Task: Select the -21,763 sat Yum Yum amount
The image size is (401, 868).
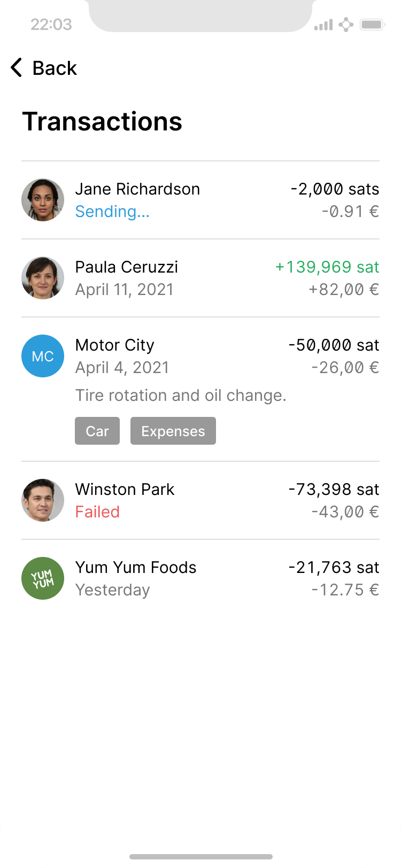Action: [x=334, y=567]
